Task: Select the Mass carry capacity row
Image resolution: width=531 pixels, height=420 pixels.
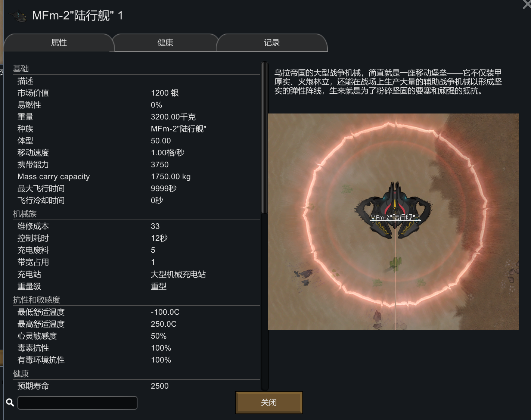Action: click(136, 177)
